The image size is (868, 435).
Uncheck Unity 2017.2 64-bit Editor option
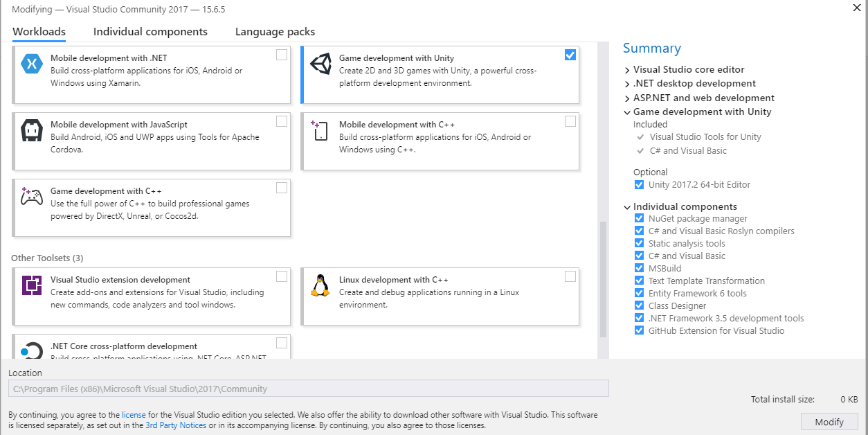[639, 185]
